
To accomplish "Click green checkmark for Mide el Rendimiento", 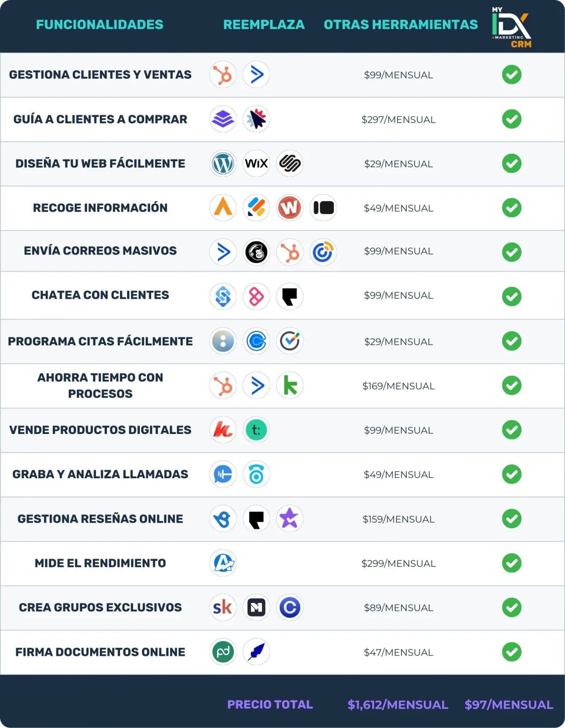I will pyautogui.click(x=512, y=563).
